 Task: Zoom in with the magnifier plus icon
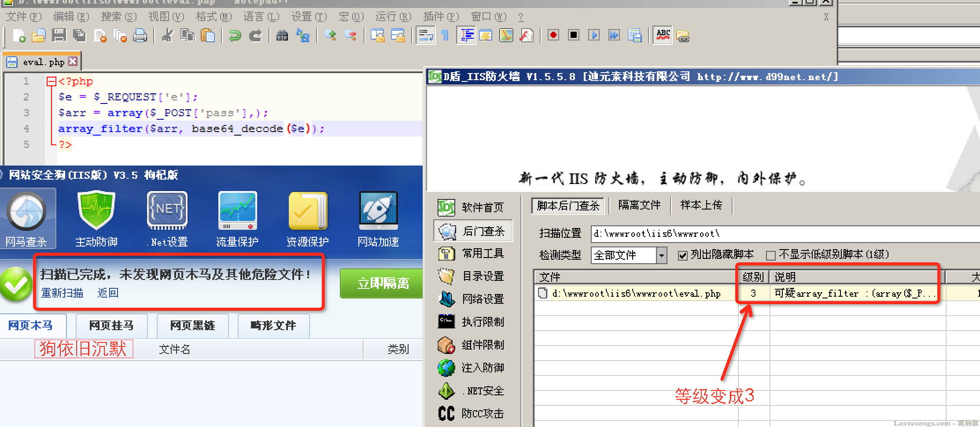pos(330,35)
